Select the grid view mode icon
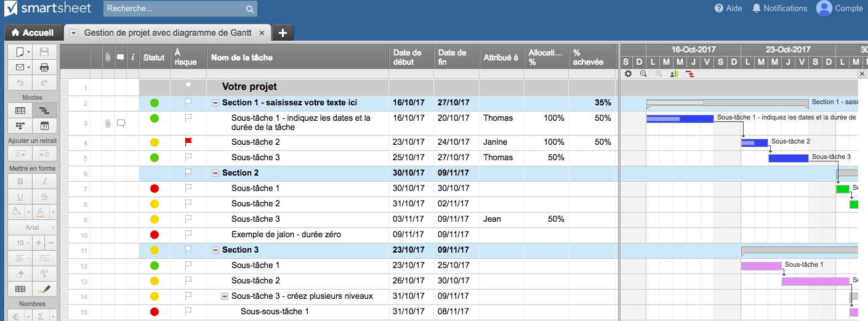The height and width of the screenshot is (321, 868). [20, 111]
